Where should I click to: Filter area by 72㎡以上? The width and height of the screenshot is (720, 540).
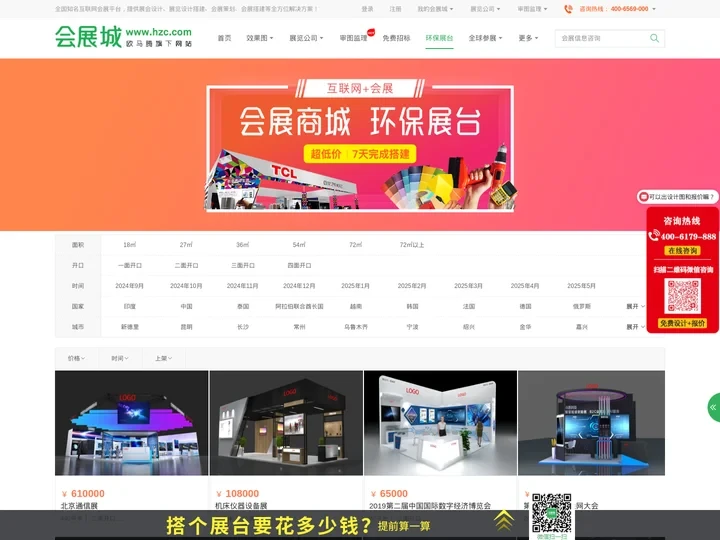click(412, 245)
